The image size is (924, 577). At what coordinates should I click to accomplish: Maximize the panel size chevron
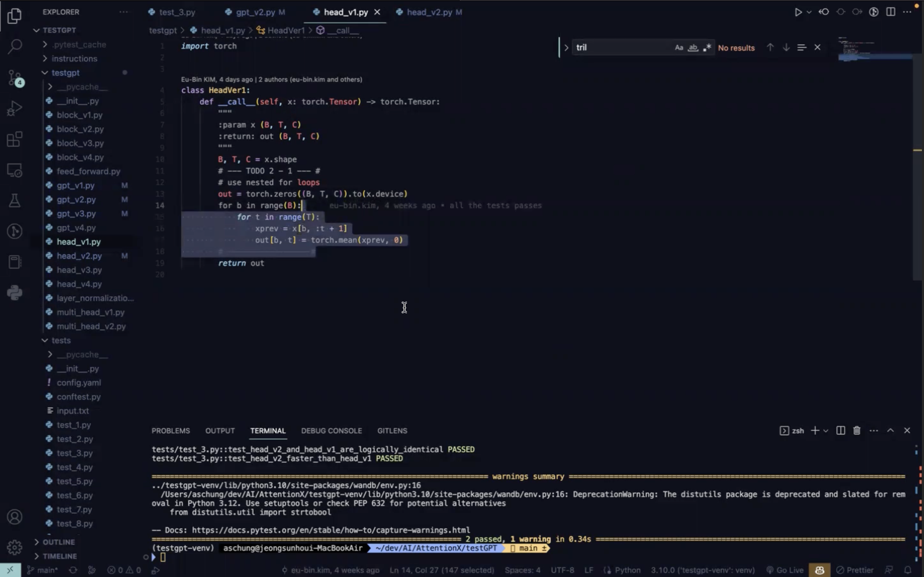tap(890, 431)
